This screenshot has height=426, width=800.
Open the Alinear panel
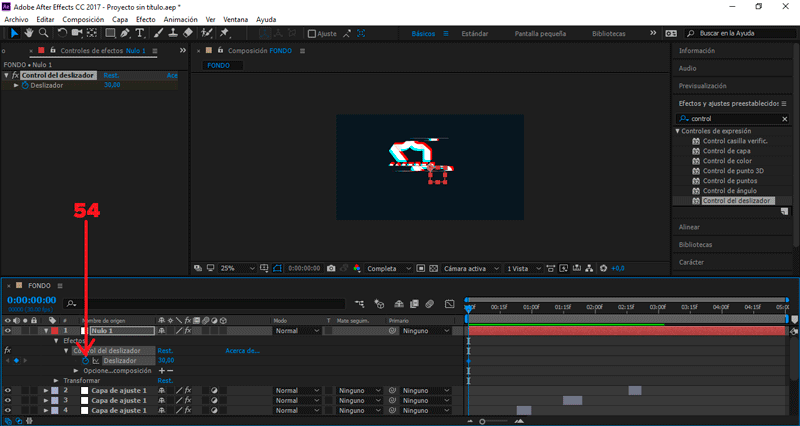pos(689,227)
